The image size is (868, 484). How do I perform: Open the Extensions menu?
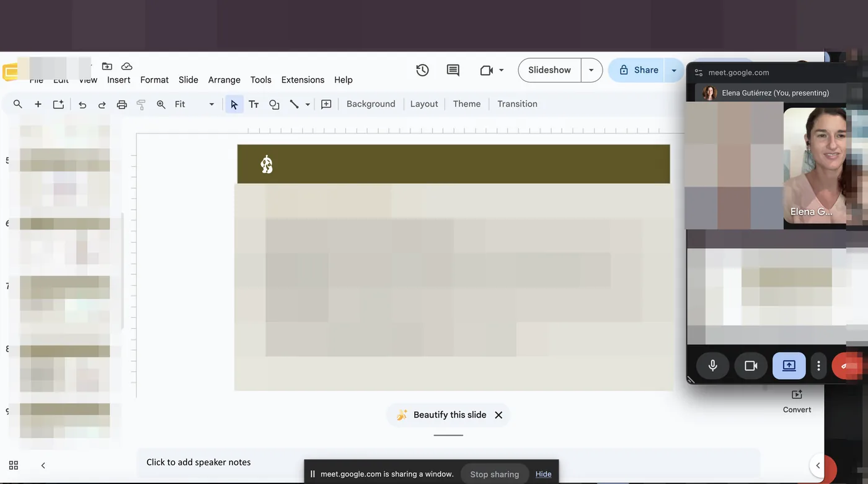click(x=303, y=80)
